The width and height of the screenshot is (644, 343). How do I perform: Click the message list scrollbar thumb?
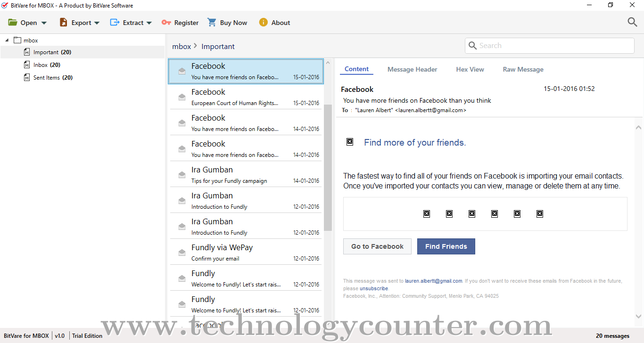(x=328, y=167)
